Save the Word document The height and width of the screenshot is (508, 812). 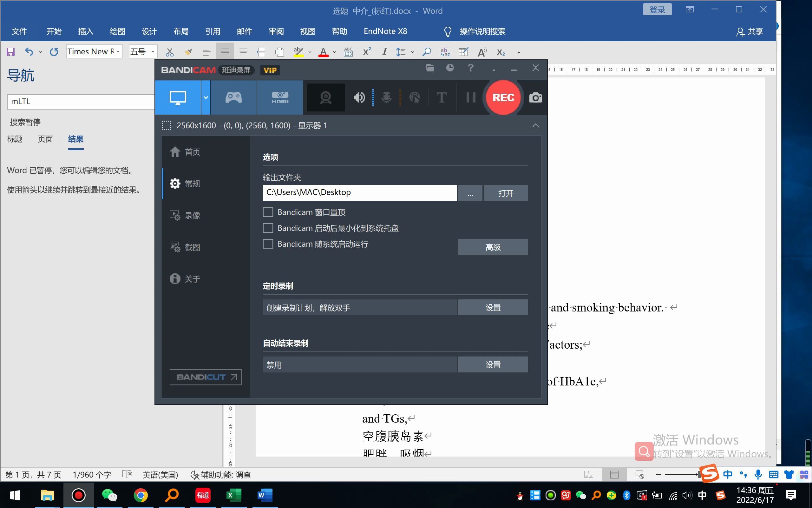[11, 52]
